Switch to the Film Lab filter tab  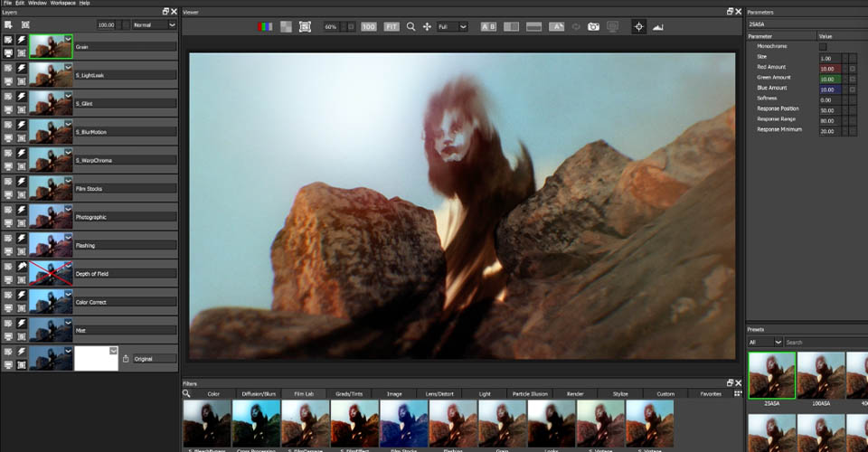[304, 394]
